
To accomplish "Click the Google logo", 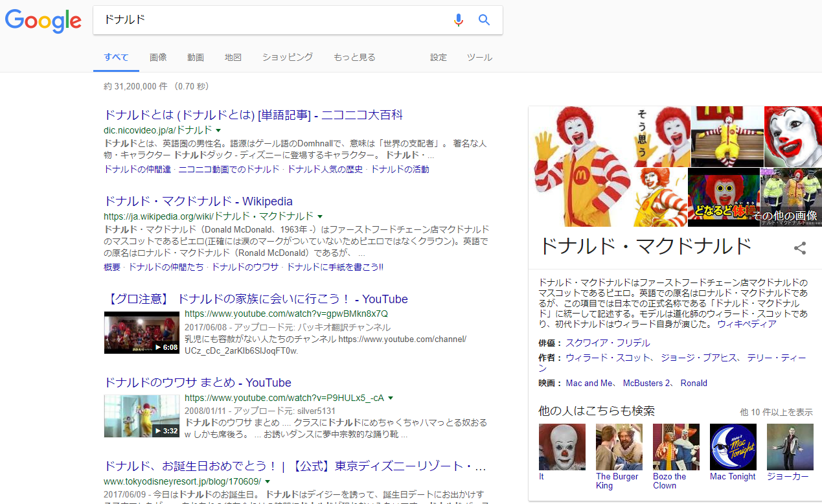I will pos(43,21).
